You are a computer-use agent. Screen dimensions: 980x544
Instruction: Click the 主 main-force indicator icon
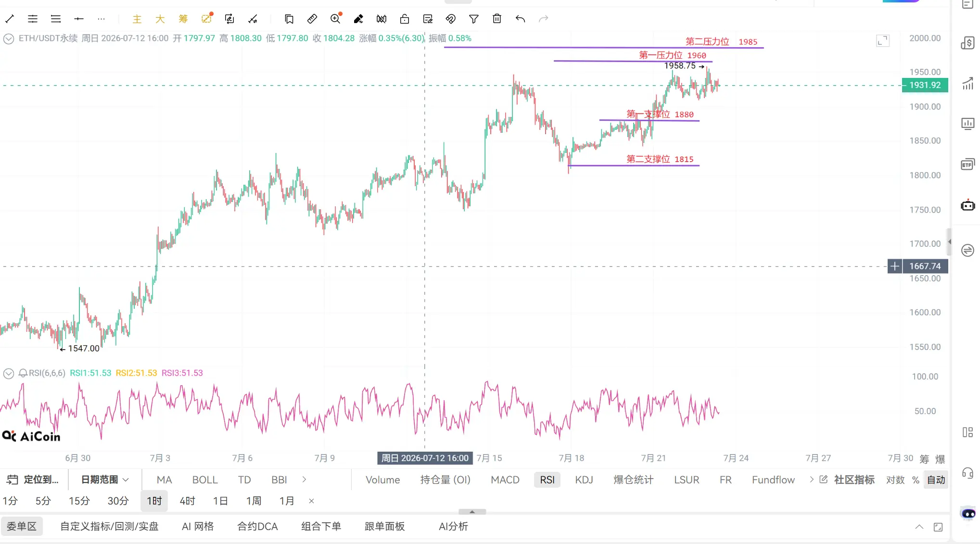pyautogui.click(x=137, y=19)
